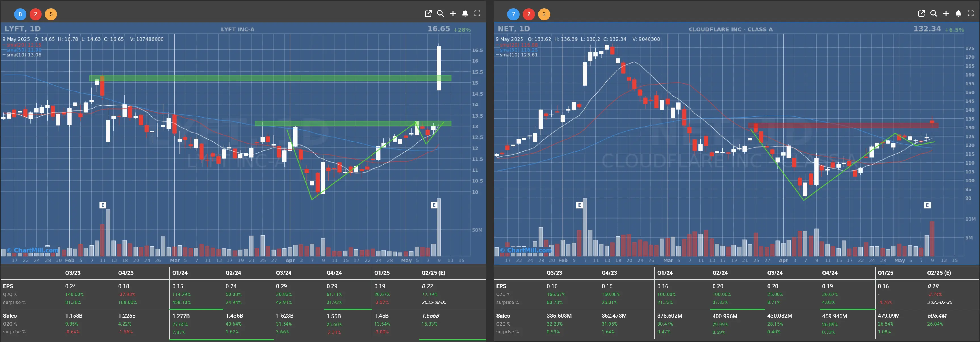Click the plus icon on NET chart
980x342 pixels.
[946, 14]
